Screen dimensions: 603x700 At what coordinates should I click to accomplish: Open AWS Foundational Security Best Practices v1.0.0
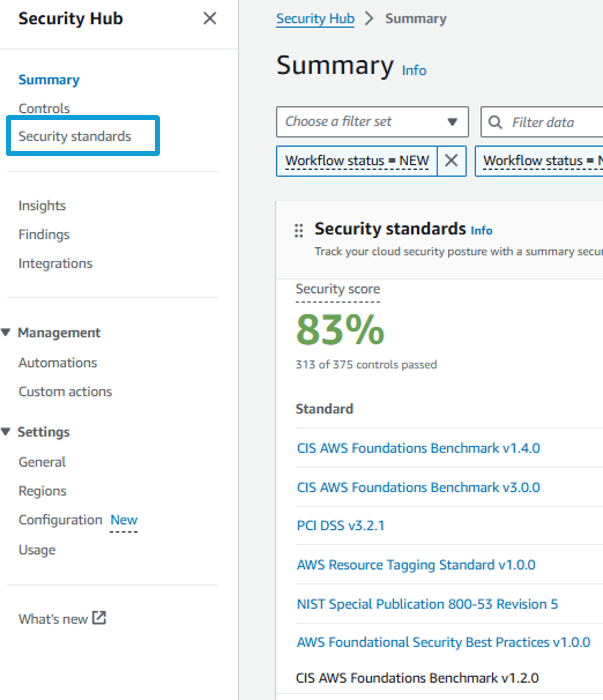444,642
